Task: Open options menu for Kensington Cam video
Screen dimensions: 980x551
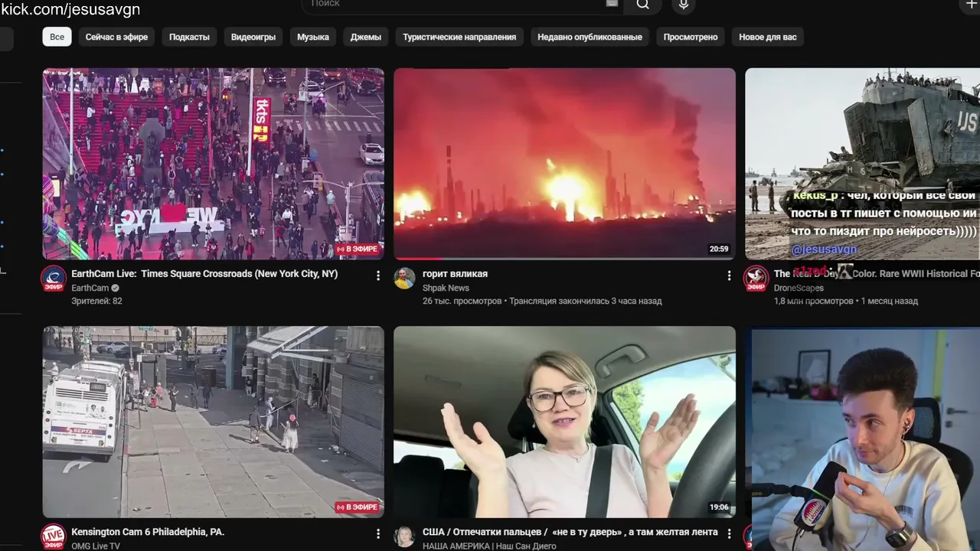Action: click(377, 533)
